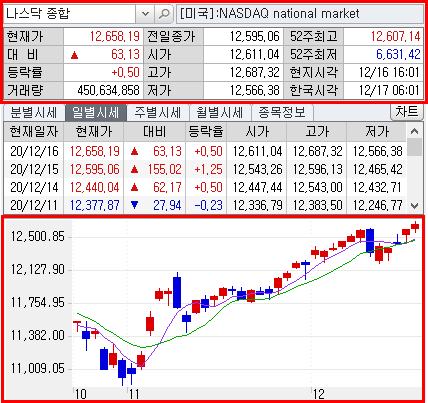Click the 12,543.00 high price cell
Viewport: 428px width, 403px height.
point(318,187)
